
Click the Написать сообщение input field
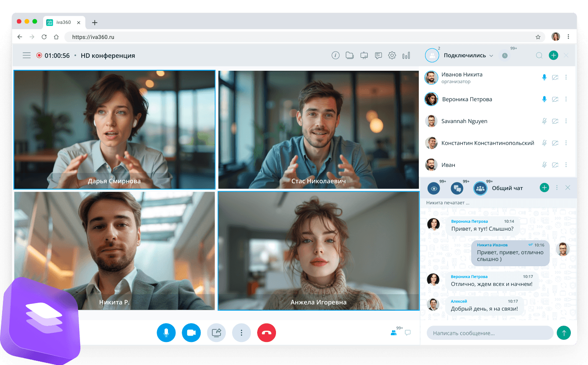click(490, 333)
